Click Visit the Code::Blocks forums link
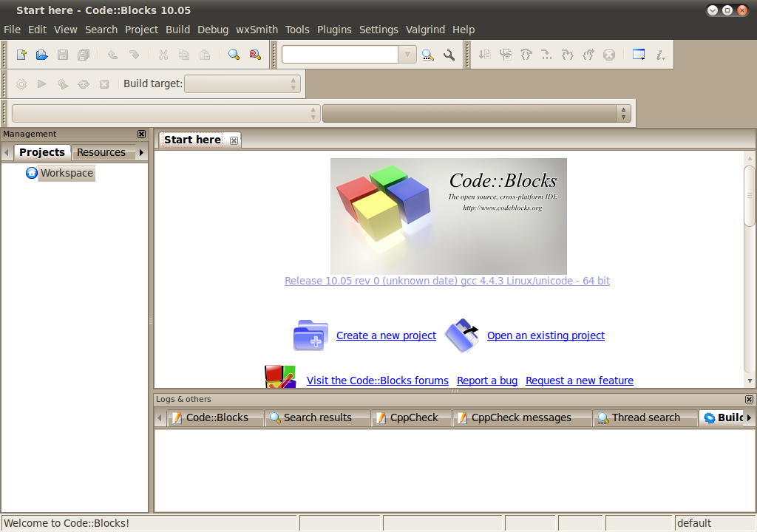The image size is (757, 532). point(378,381)
